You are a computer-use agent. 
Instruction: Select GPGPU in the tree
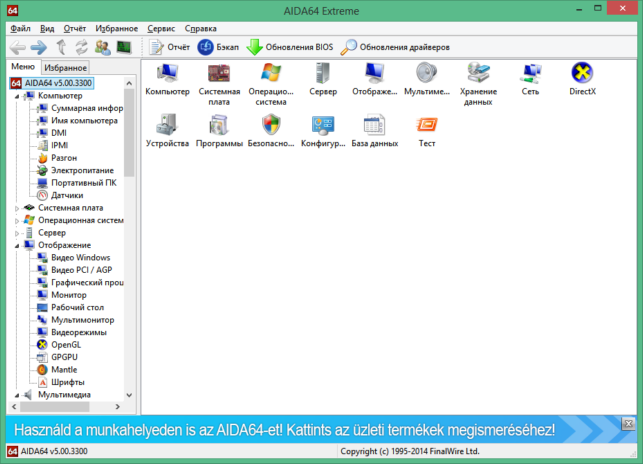(57, 357)
